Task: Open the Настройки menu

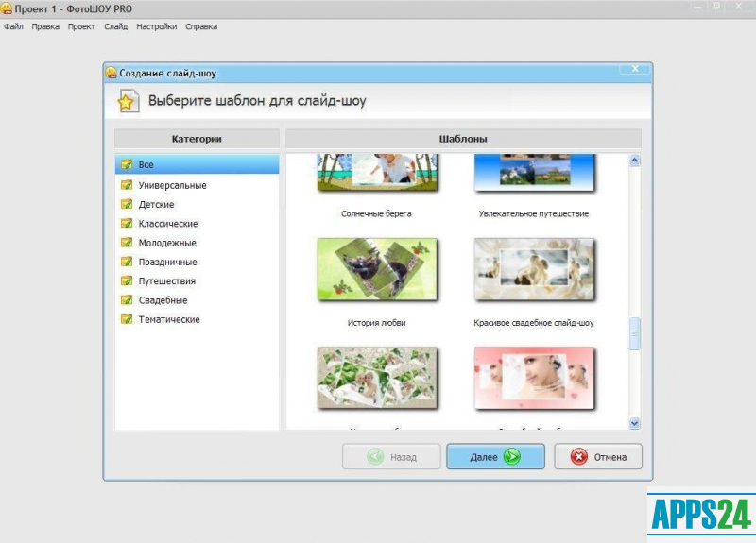Action: 156,26
